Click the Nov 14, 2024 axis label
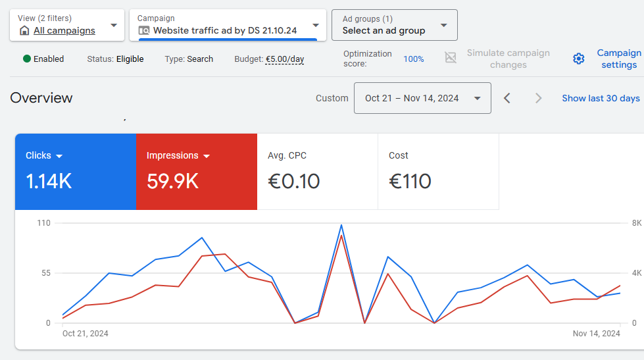The width and height of the screenshot is (644, 360). click(597, 333)
